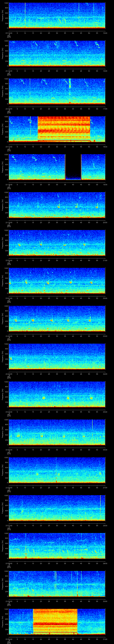Click the 24:00 end time label
The image size is (114, 644).
tap(105, 374)
